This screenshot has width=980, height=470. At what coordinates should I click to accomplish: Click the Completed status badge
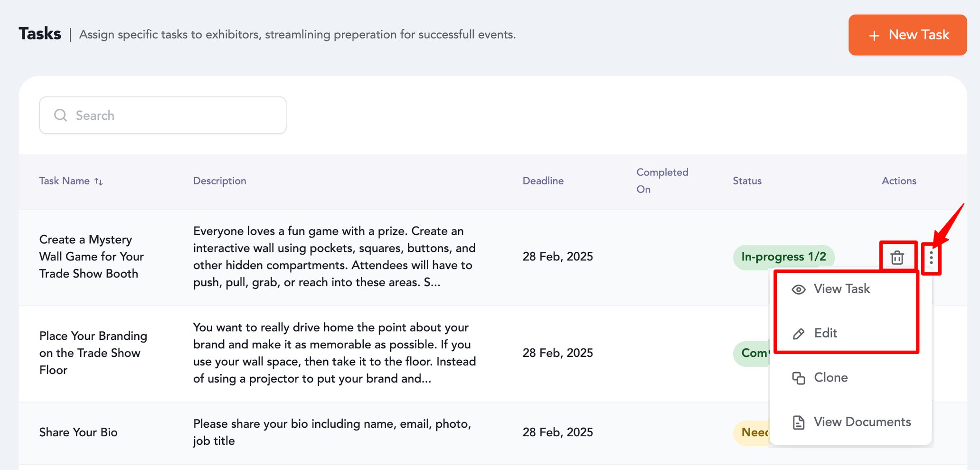pyautogui.click(x=754, y=353)
